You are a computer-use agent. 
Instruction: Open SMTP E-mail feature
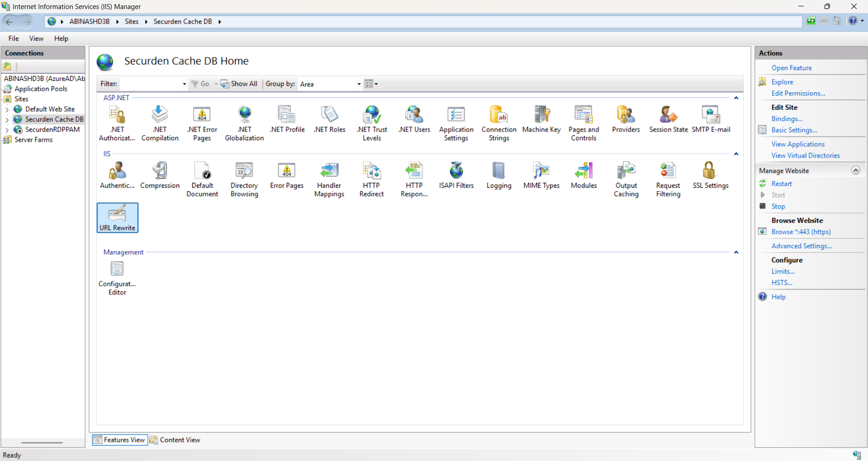[711, 119]
